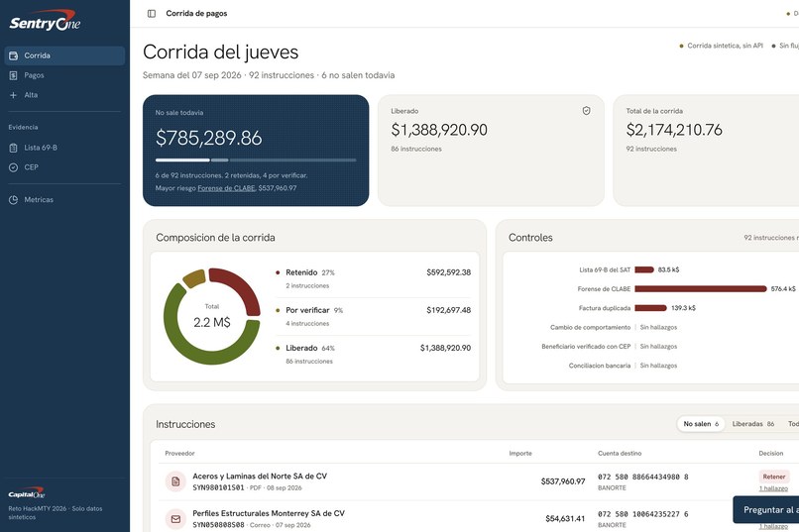Click the $192,697.48 por verificar amount
Screen dimensions: 799x532
[449, 310]
